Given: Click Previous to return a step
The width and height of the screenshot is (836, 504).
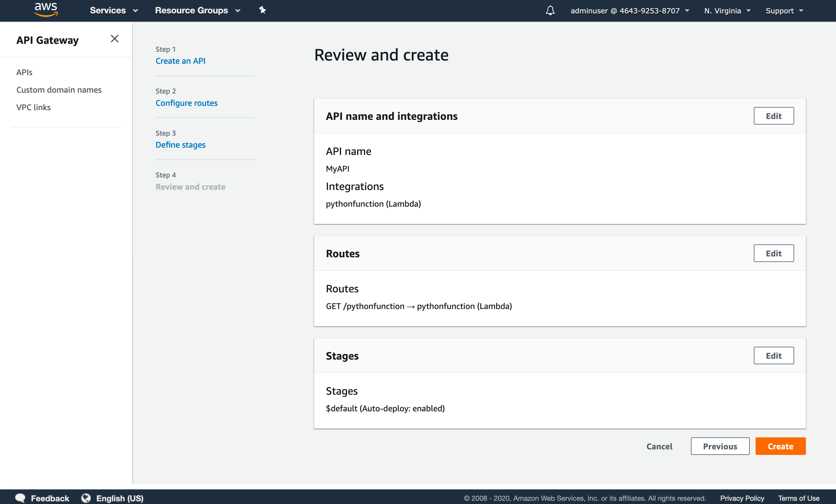Looking at the screenshot, I should click(720, 446).
